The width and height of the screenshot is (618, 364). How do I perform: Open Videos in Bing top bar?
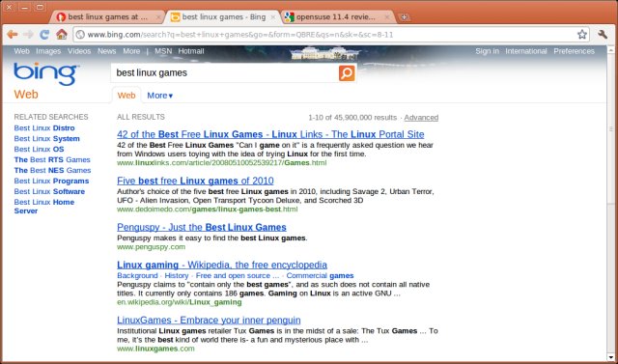(x=79, y=51)
